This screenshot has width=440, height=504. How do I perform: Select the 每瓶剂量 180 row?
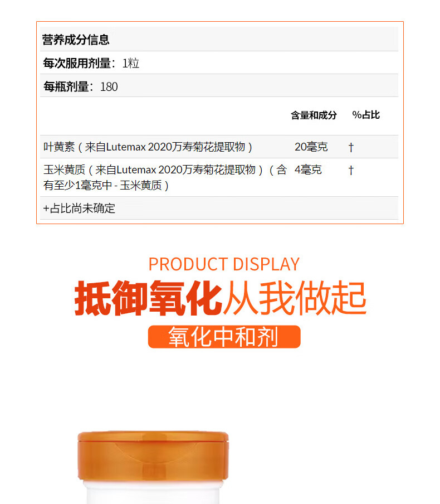point(219,86)
